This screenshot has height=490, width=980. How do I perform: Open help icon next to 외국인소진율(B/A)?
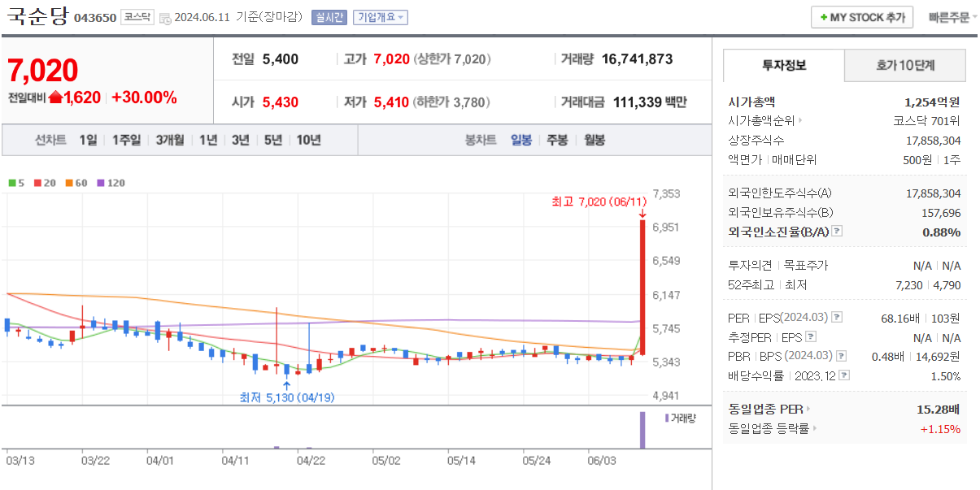point(837,232)
